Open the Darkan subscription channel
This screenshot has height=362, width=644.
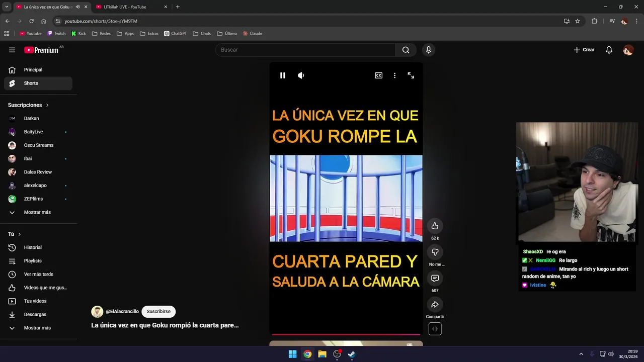click(38, 118)
